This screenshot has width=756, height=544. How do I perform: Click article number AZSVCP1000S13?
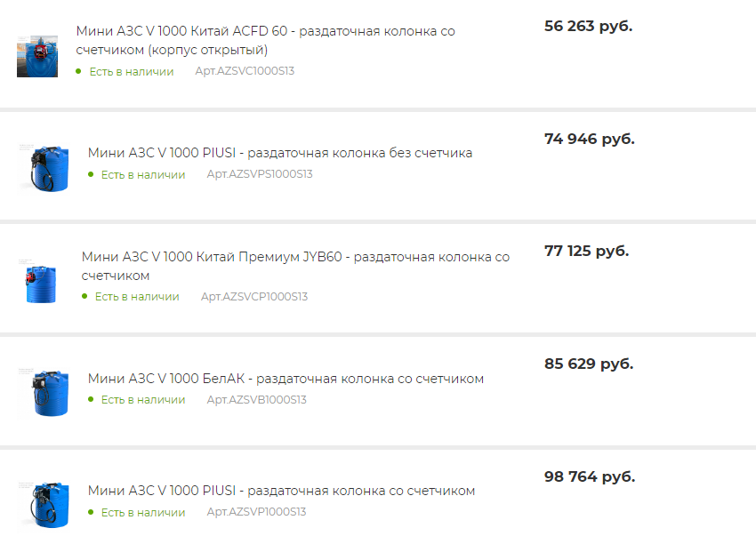tap(254, 296)
